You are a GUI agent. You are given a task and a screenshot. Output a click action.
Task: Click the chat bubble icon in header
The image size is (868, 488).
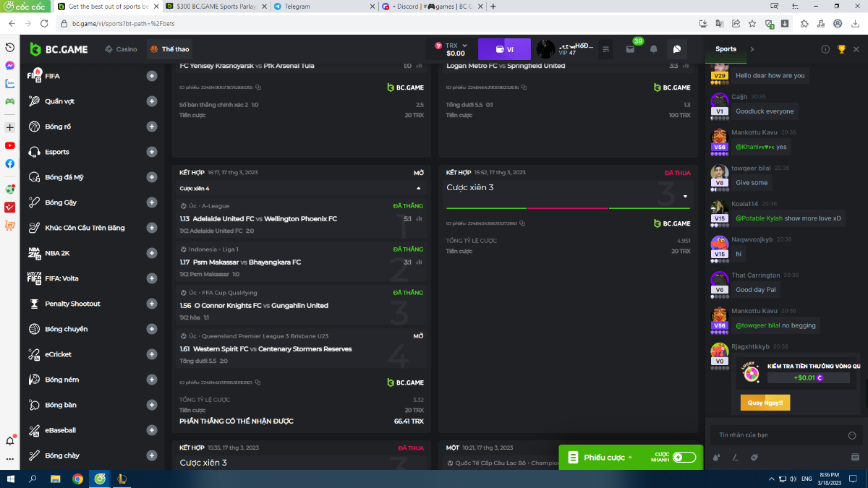pyautogui.click(x=677, y=49)
